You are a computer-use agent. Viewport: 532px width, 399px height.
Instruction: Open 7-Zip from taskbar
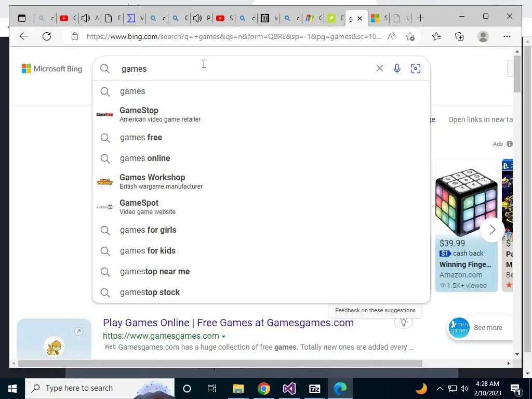tap(314, 389)
